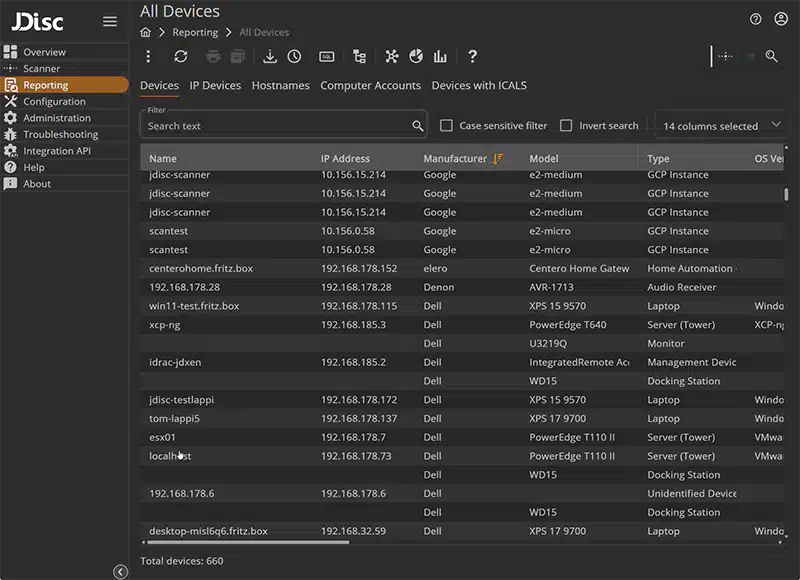
Task: Open the three-dot more options menu
Action: [149, 57]
